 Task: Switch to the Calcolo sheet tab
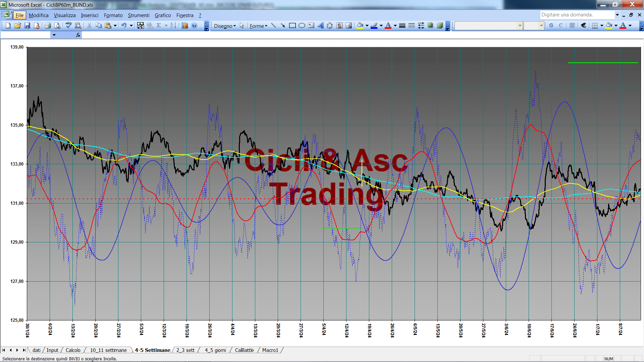pos(73,350)
